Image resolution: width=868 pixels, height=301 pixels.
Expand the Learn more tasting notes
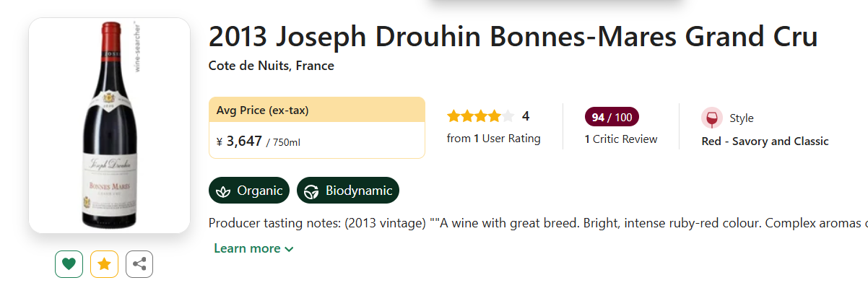(x=247, y=248)
